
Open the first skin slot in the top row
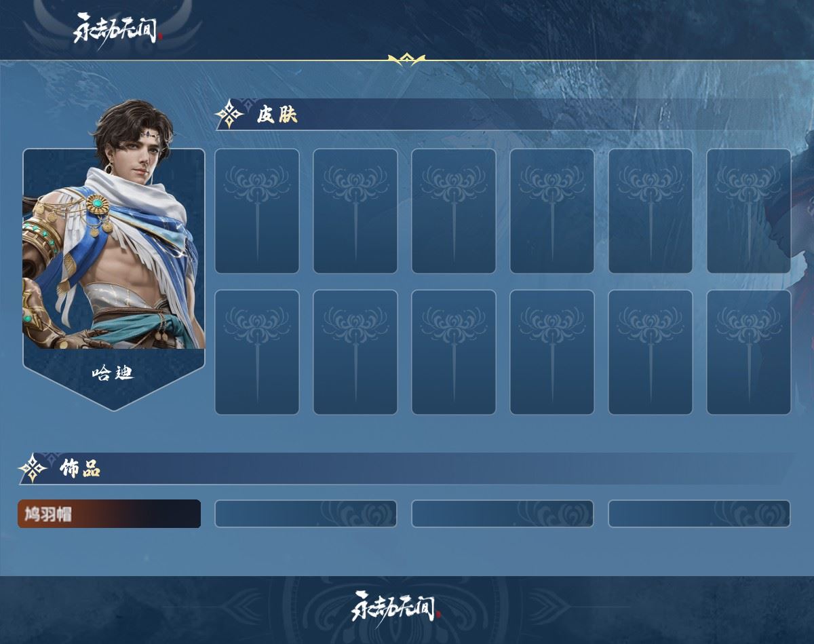tap(257, 211)
